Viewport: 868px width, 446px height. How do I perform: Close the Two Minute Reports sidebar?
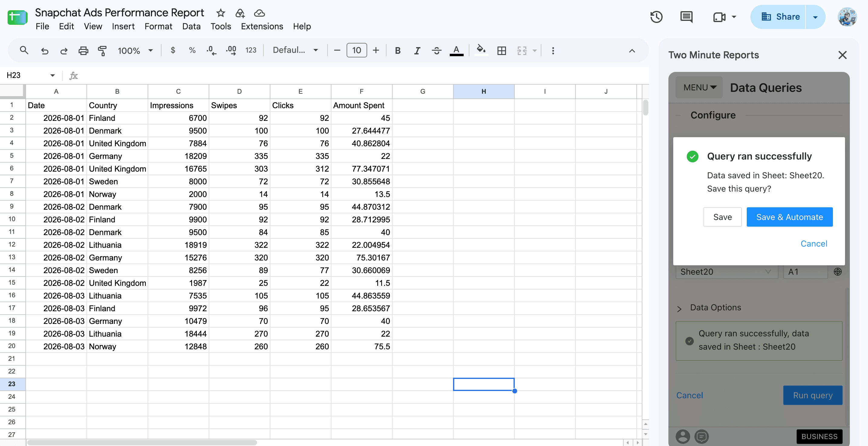tap(842, 55)
